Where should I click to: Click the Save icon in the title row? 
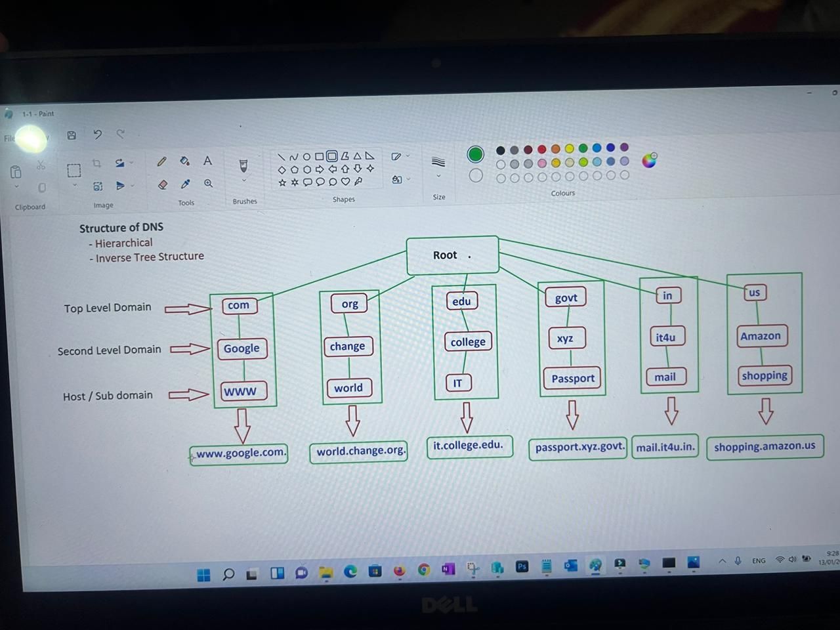tap(72, 136)
